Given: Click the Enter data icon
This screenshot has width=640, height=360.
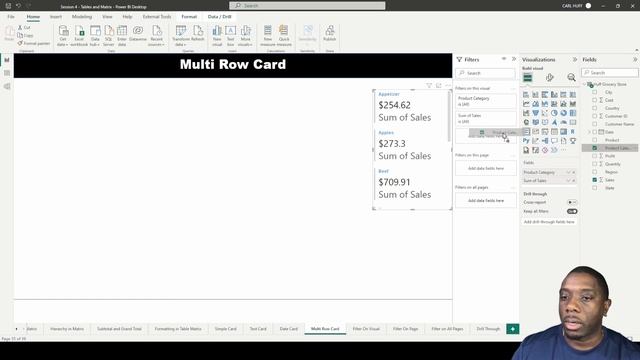Looking at the screenshot, I should point(122,36).
